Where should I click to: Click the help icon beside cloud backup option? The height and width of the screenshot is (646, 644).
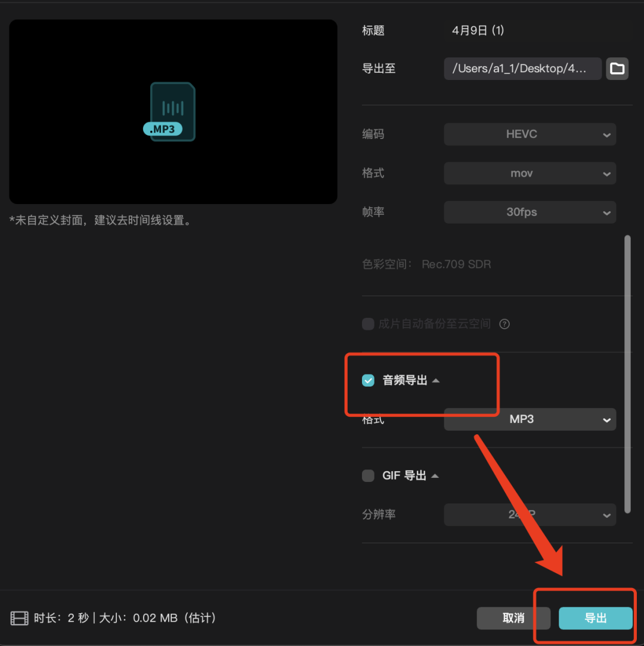point(504,324)
